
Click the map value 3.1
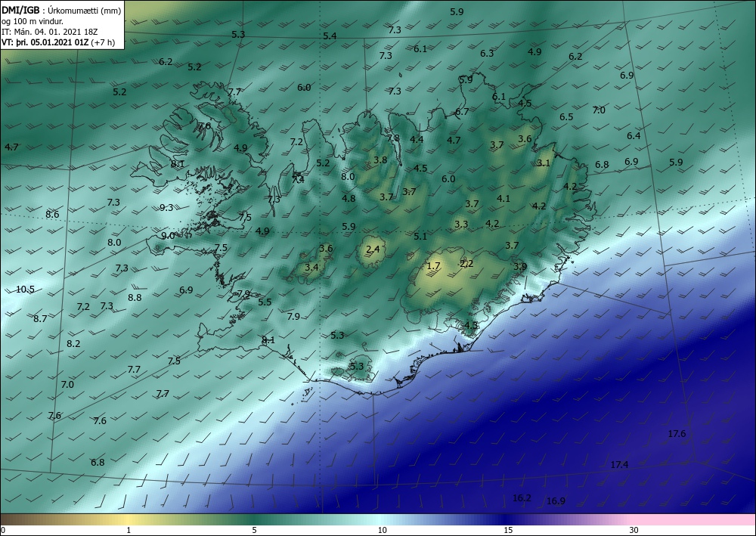[544, 163]
